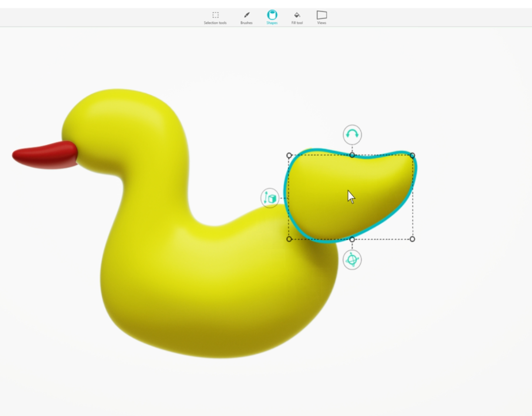Click bottom-middle resize handle of selection box
Screen dimensions: 532x416
coord(352,239)
